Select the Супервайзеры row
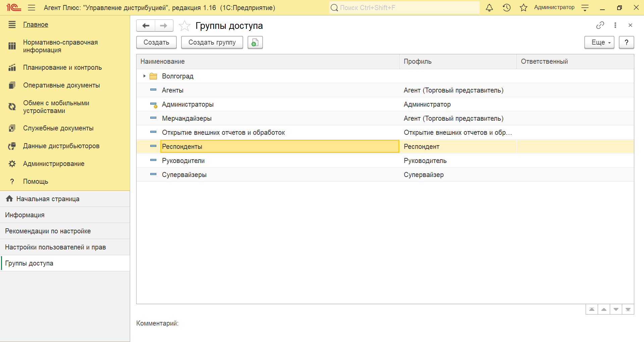This screenshot has height=342, width=644. click(385, 175)
